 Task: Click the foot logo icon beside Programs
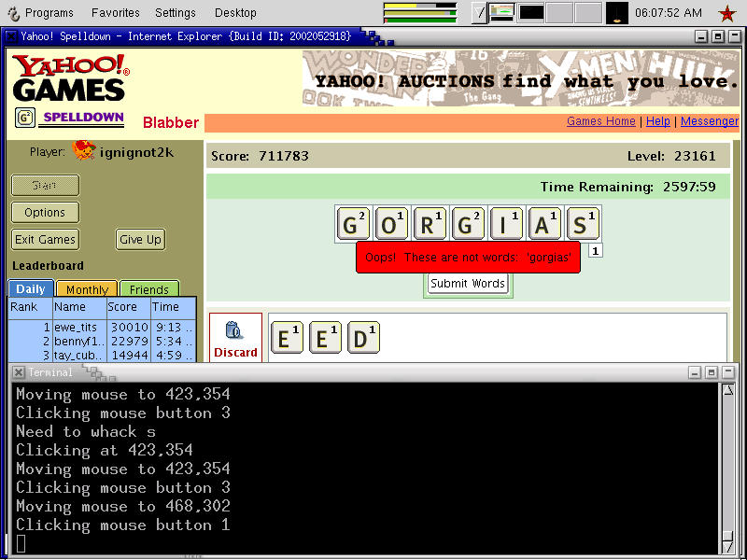click(x=14, y=13)
